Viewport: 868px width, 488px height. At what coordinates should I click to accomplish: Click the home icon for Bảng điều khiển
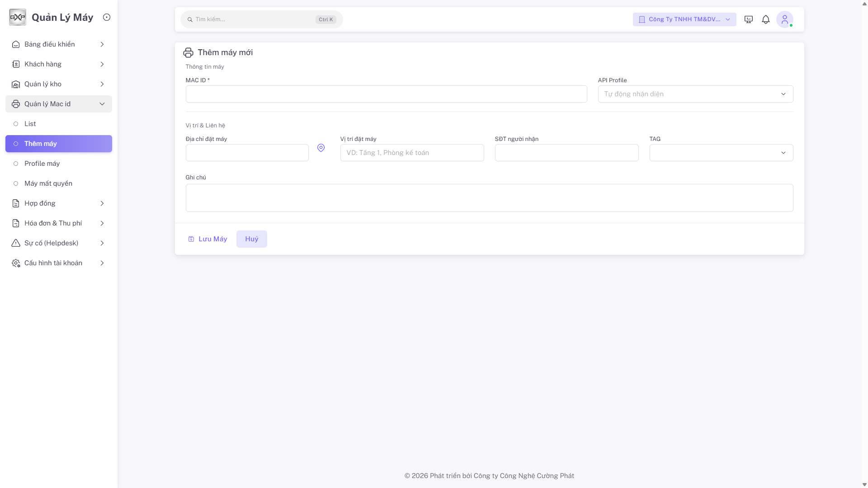(x=16, y=44)
